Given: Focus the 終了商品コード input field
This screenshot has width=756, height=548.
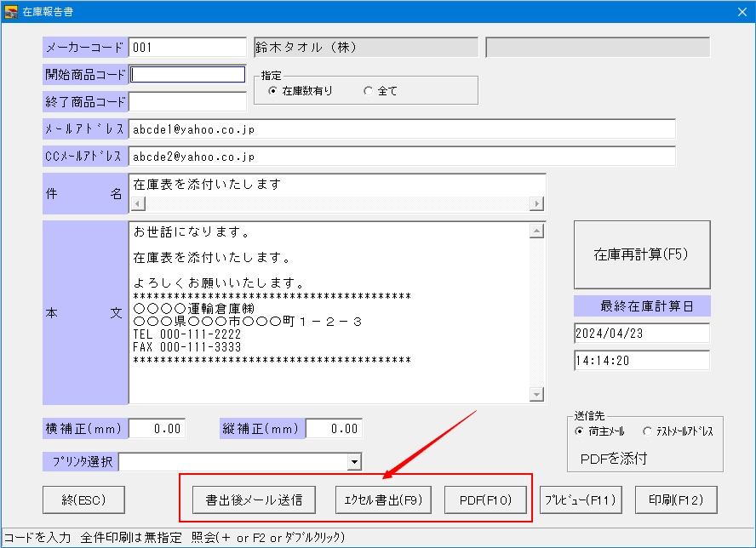Looking at the screenshot, I should coord(187,102).
